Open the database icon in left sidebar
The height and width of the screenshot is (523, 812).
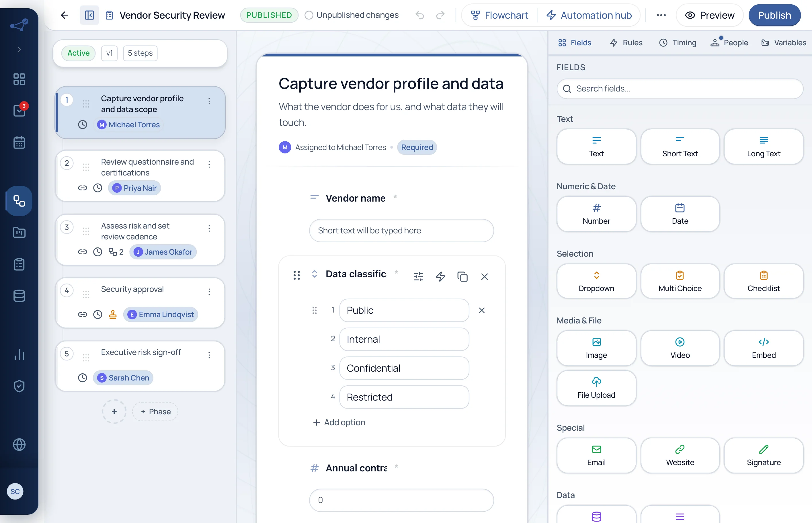coord(19,296)
